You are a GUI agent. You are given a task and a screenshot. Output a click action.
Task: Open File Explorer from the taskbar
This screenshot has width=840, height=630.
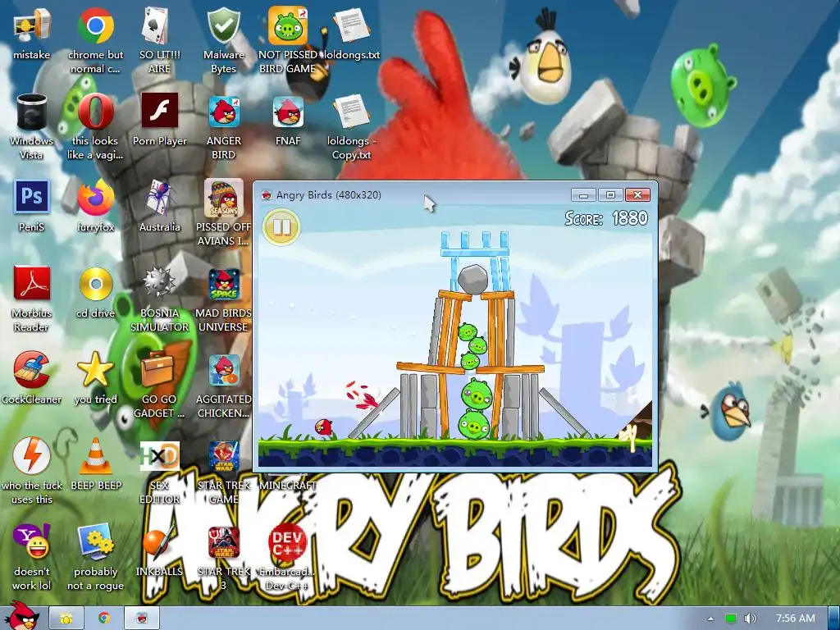[x=66, y=619]
